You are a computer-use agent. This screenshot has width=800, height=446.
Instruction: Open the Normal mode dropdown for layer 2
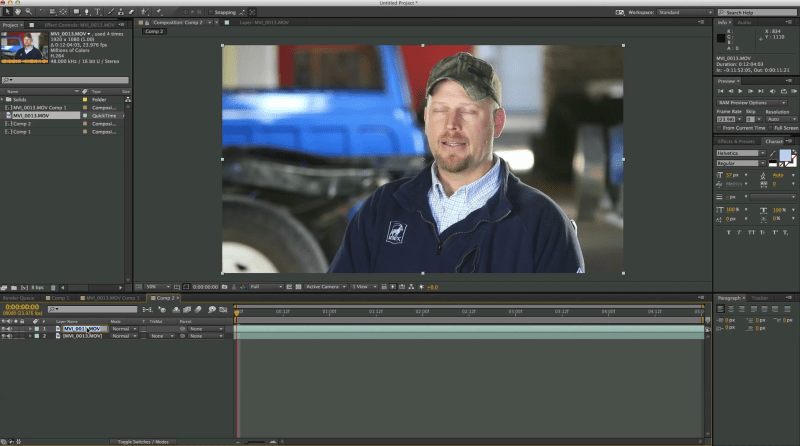[x=124, y=336]
